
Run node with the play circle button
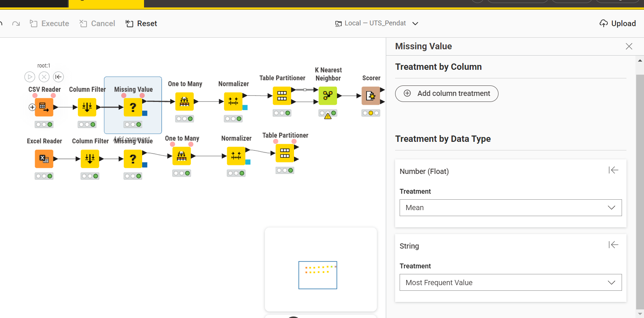pos(30,77)
